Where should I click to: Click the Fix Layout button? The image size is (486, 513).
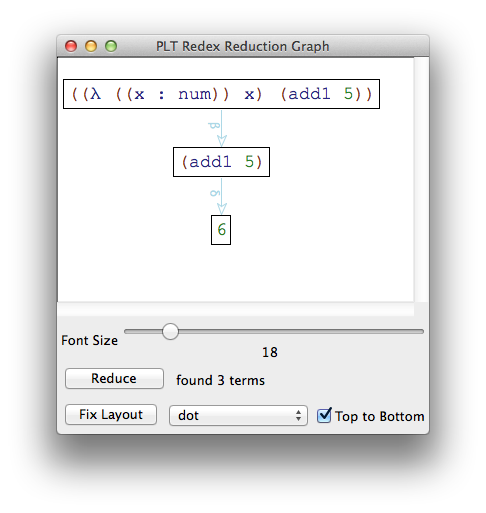point(111,414)
